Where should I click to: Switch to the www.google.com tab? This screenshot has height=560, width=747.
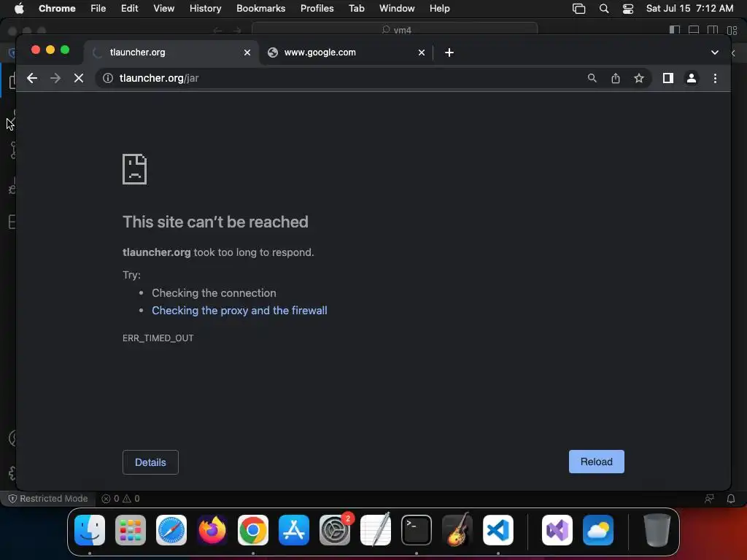[x=345, y=52]
